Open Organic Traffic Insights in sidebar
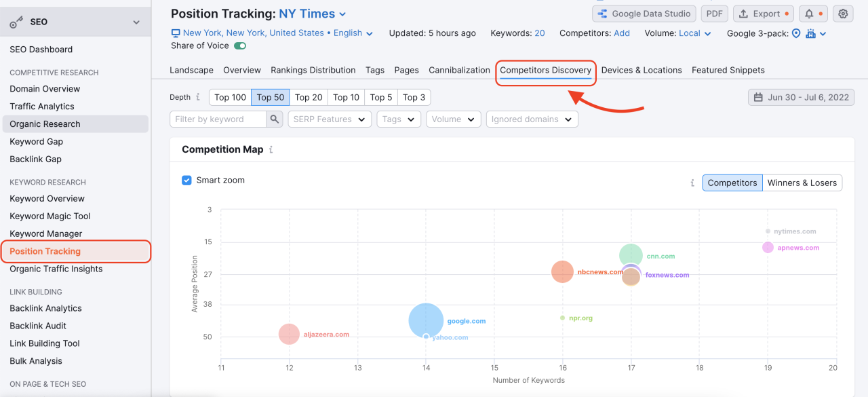This screenshot has width=868, height=397. (x=56, y=269)
